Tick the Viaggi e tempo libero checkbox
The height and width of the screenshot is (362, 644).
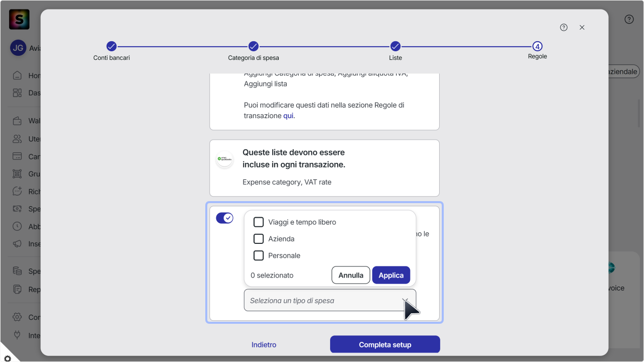click(259, 222)
